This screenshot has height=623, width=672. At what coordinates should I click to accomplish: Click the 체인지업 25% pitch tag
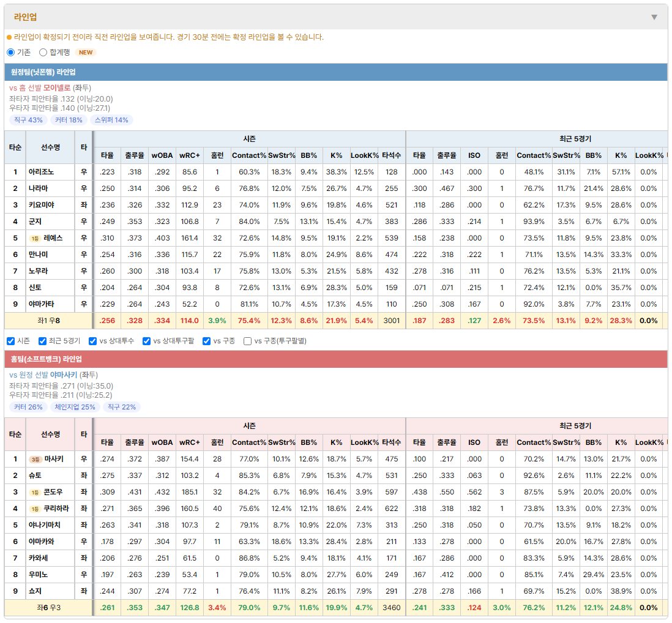pos(75,407)
